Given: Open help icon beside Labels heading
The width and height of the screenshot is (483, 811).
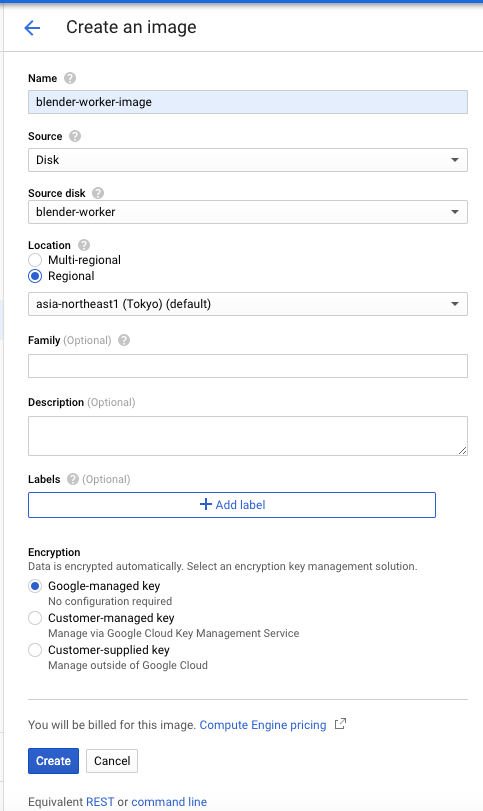Looking at the screenshot, I should point(73,479).
